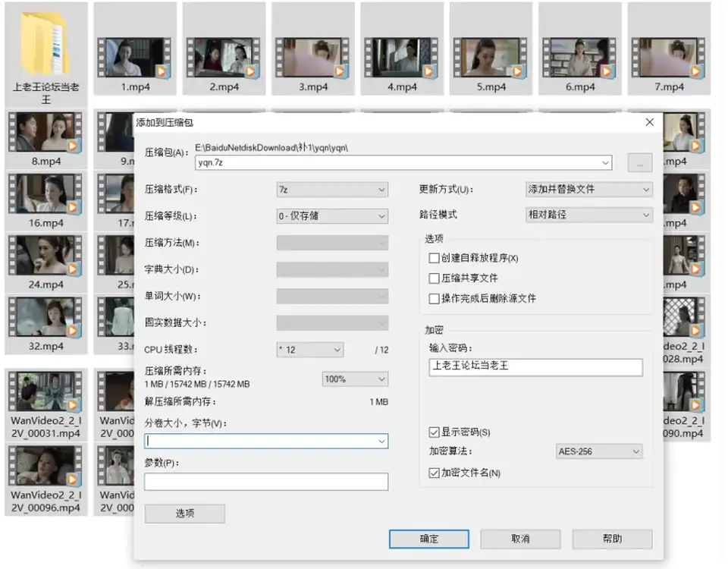Tick 操作完成后删除源文件 checkbox
This screenshot has width=728, height=569.
tap(434, 299)
